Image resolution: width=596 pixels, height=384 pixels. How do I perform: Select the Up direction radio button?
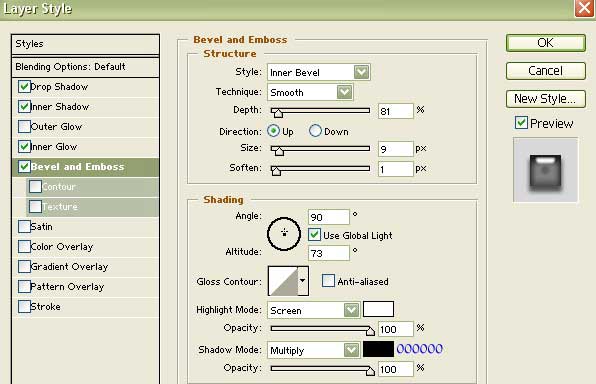coord(273,131)
